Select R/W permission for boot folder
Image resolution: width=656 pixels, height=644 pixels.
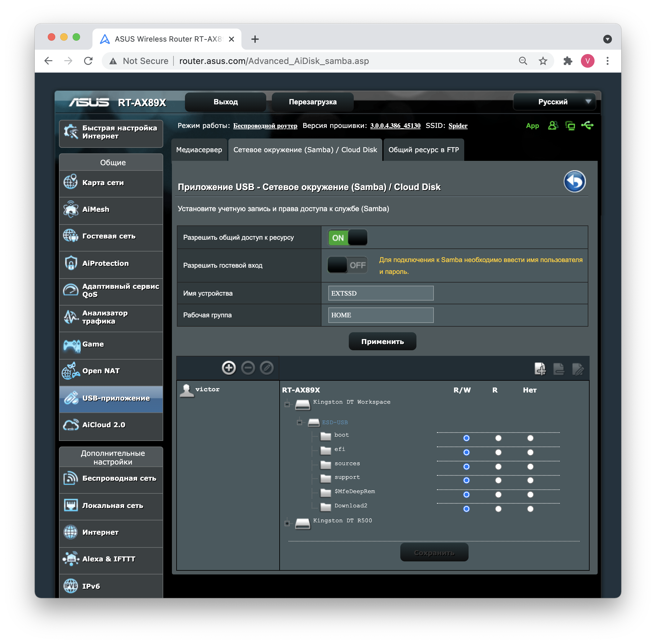coord(466,438)
